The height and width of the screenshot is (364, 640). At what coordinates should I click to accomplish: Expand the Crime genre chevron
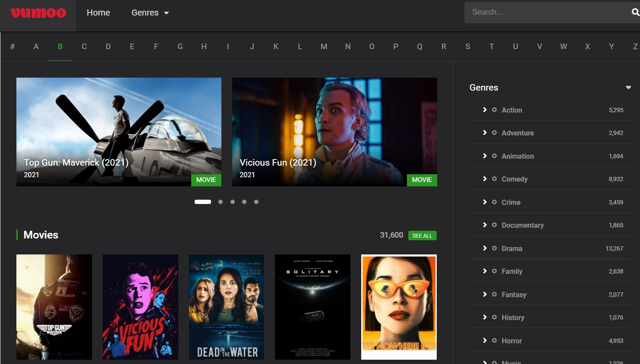coord(485,202)
